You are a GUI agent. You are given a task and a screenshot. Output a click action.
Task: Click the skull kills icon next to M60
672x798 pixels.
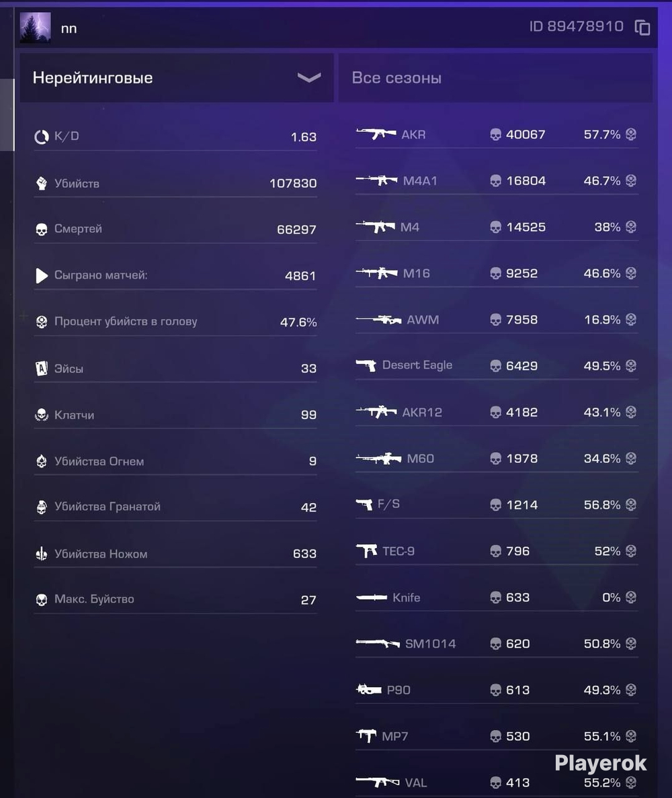tap(495, 459)
